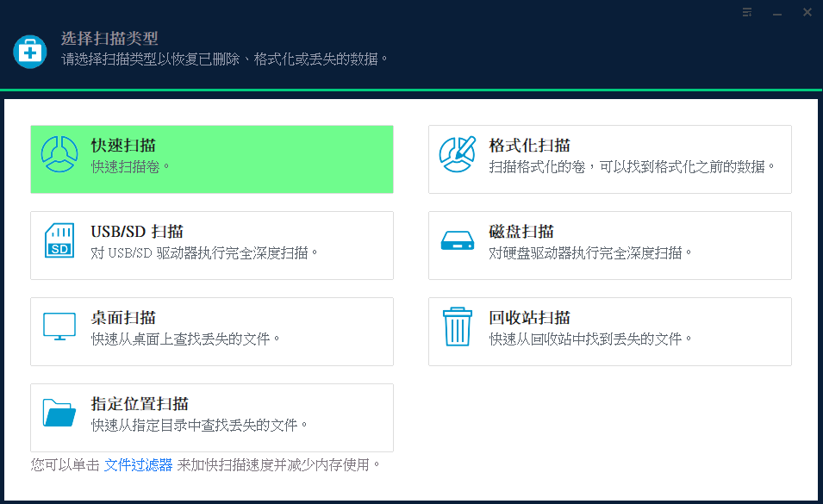Viewport: 823px width, 504px height.
Task: Click the USB/SD card icon
Action: [59, 241]
